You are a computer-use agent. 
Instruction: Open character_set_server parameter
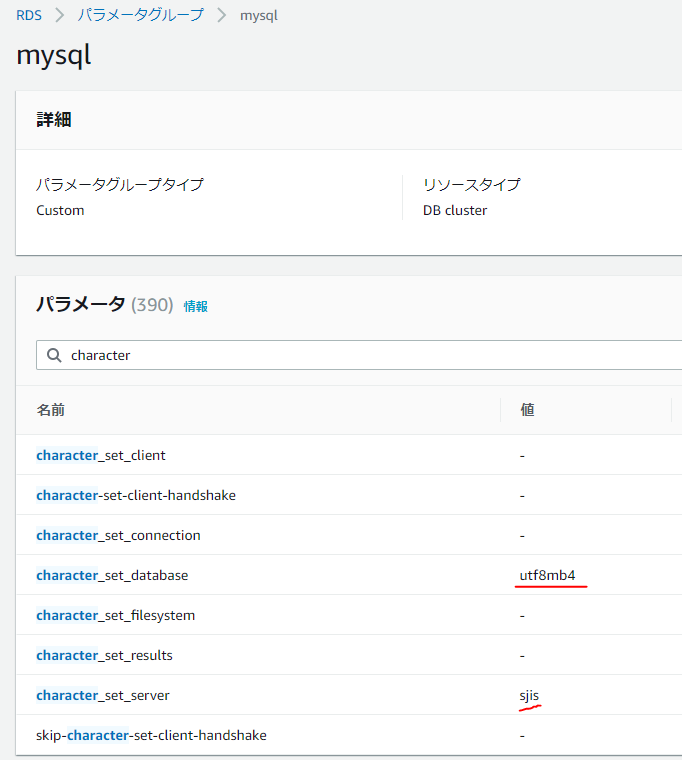tap(103, 696)
